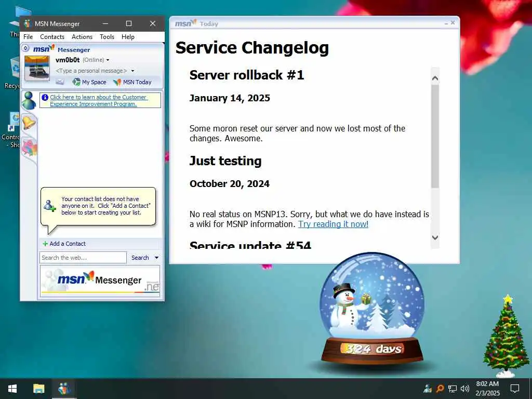Screen dimensions: 532x399
Task: Minimize the MSN Today window
Action: pyautogui.click(x=446, y=23)
